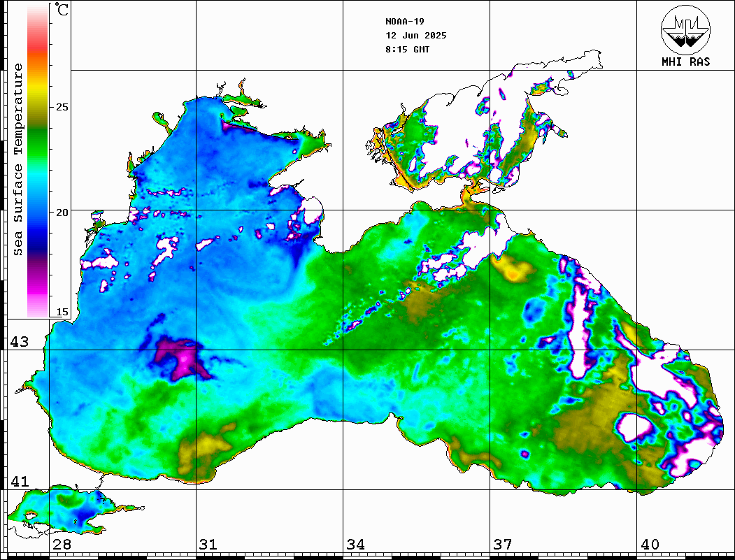Click the latitude 41 label
735x560 pixels.
click(x=19, y=482)
